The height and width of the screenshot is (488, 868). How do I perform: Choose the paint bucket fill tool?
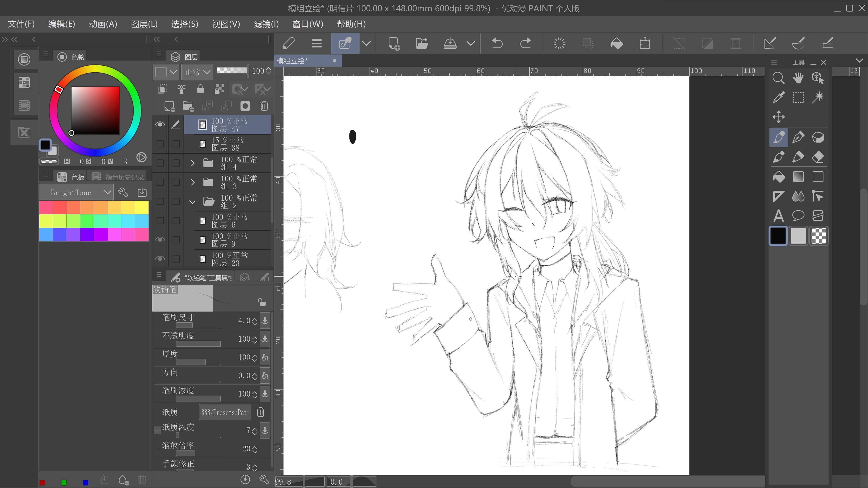(778, 177)
